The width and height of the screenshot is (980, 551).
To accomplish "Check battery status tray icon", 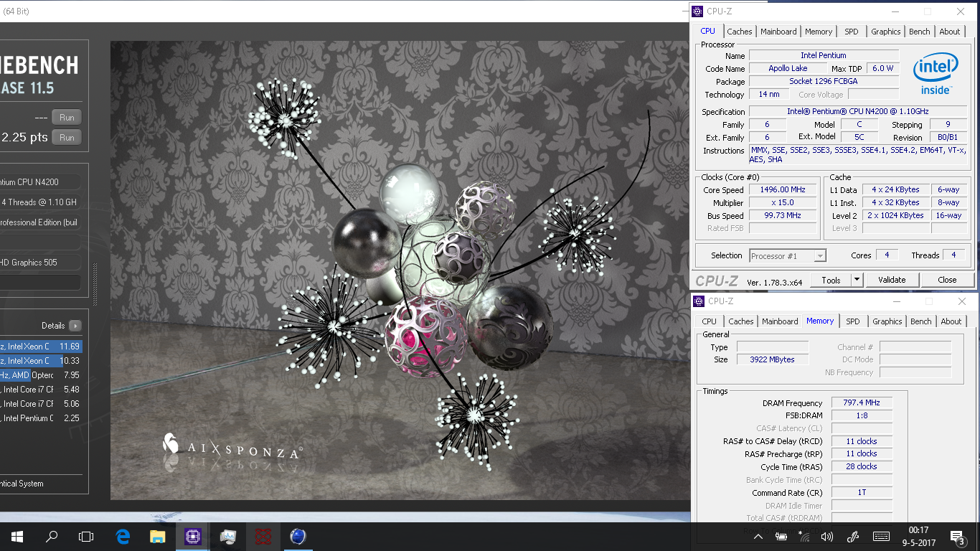I will pos(781,537).
